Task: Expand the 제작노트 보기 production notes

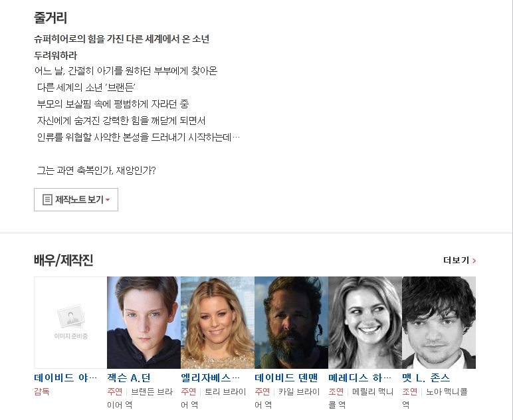Action: click(76, 199)
